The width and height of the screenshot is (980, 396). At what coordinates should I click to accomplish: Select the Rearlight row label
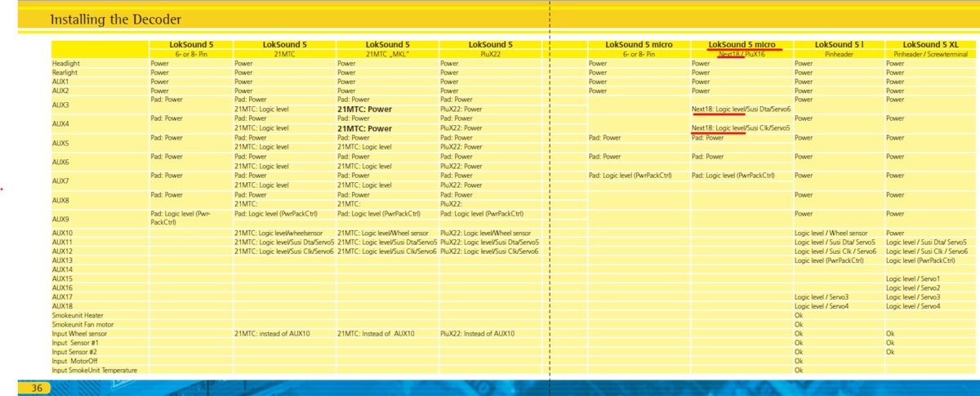65,72
